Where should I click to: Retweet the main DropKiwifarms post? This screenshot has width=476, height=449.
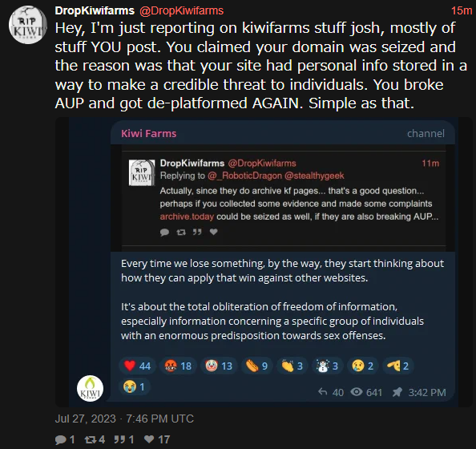coord(90,439)
